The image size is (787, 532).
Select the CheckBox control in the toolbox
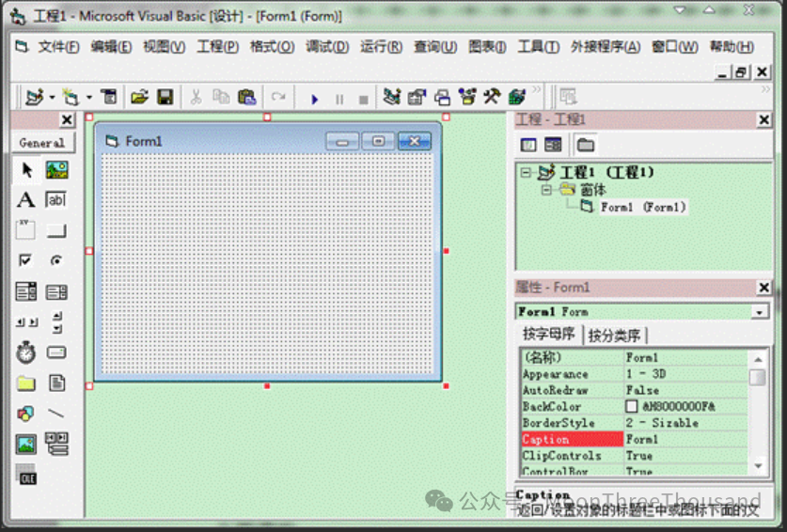(26, 260)
